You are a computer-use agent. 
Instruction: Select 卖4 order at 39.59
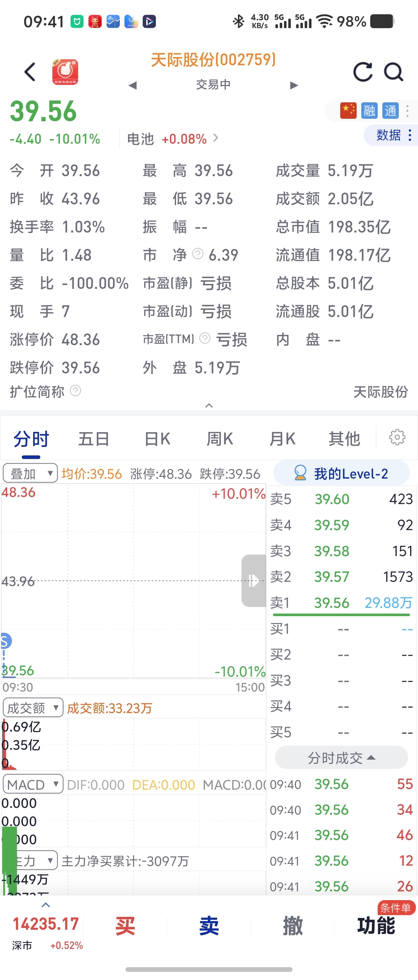tap(341, 525)
